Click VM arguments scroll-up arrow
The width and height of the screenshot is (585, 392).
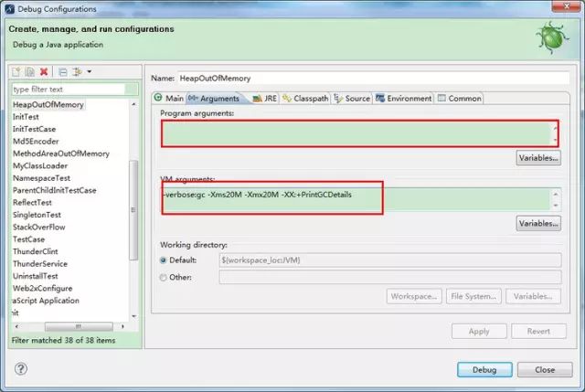pos(556,195)
